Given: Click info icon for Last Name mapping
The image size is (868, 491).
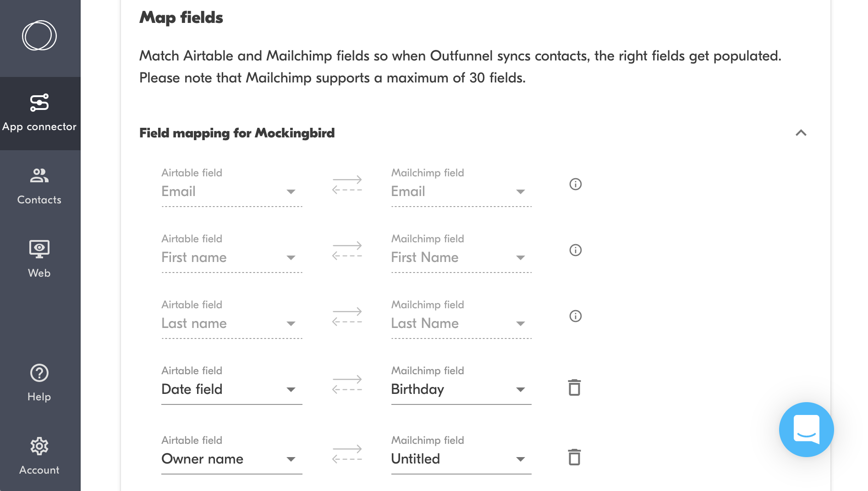Looking at the screenshot, I should [575, 316].
